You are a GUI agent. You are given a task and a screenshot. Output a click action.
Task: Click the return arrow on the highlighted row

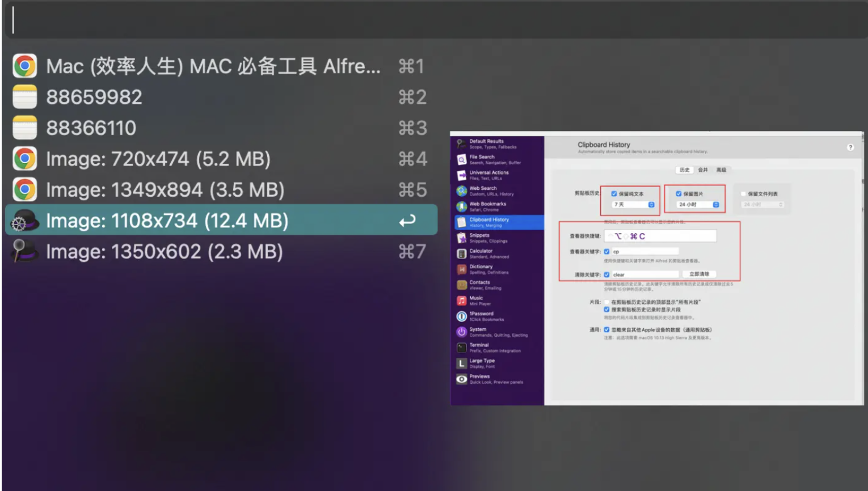pyautogui.click(x=408, y=221)
